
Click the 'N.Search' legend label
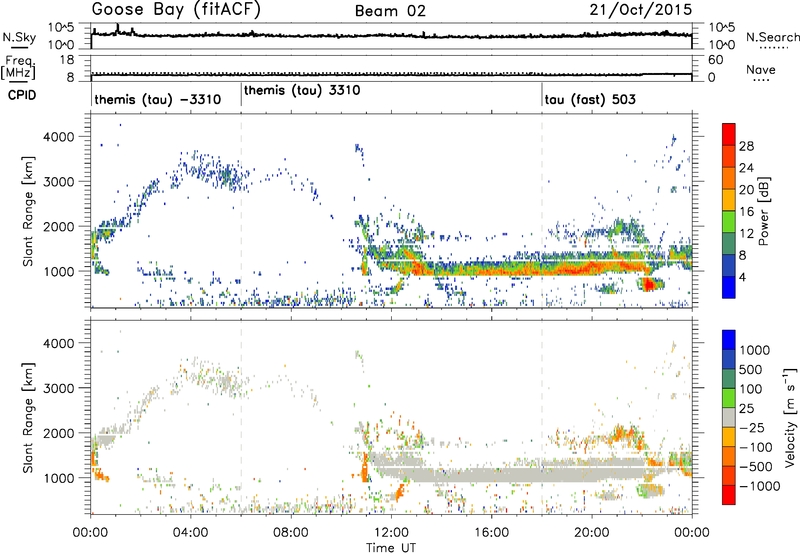click(772, 37)
